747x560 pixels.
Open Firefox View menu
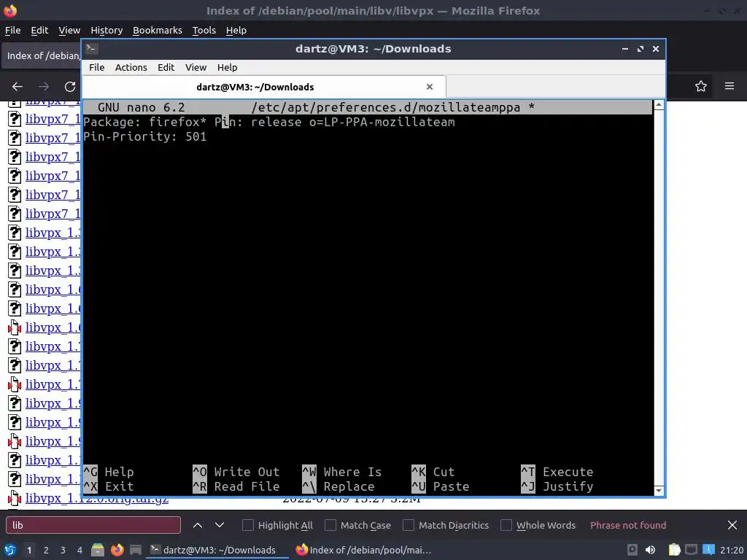coord(69,30)
